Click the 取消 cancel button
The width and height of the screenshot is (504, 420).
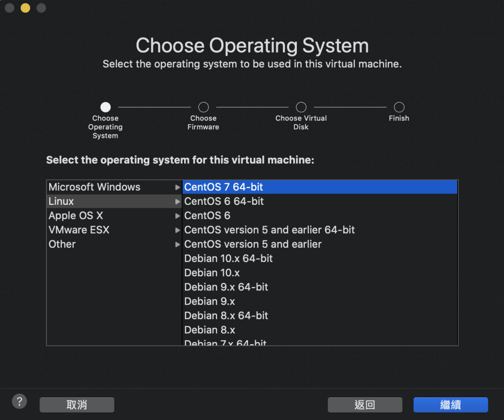tap(77, 405)
